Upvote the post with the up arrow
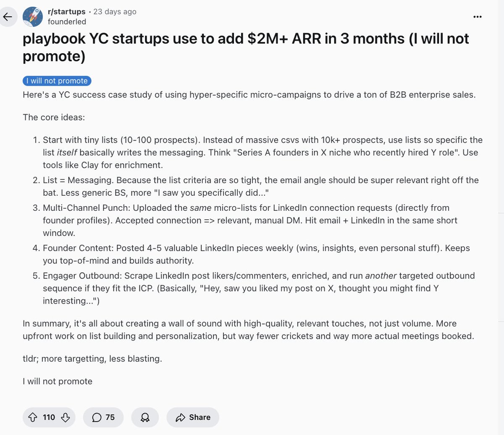 tap(32, 417)
